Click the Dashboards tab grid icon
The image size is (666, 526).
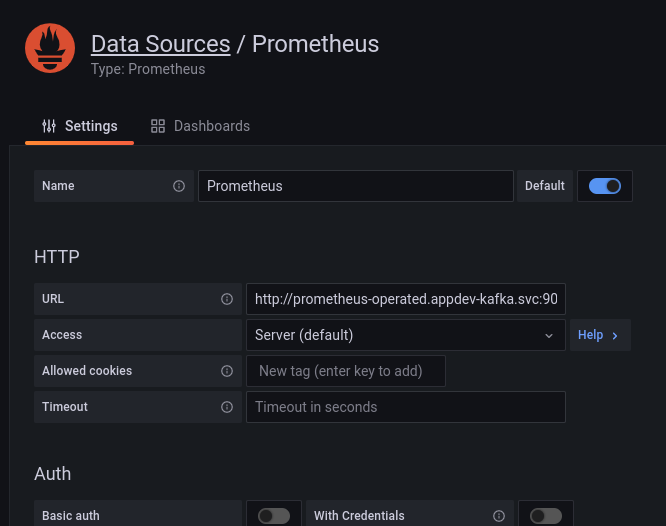(158, 126)
